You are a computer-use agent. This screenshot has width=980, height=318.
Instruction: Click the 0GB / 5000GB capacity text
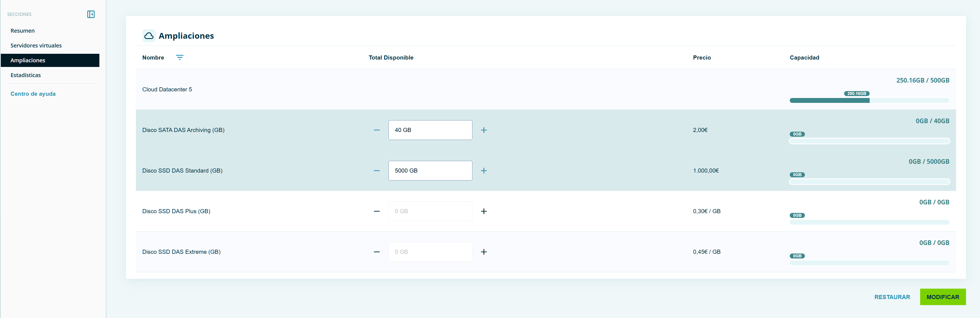(x=929, y=162)
